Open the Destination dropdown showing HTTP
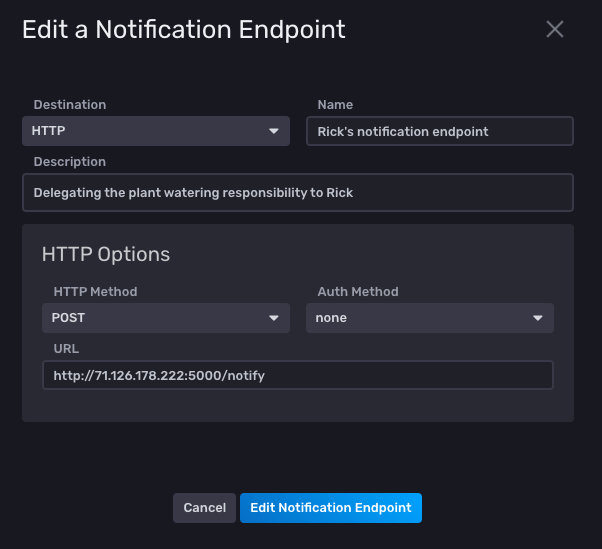Viewport: 602px width, 549px height. point(156,131)
